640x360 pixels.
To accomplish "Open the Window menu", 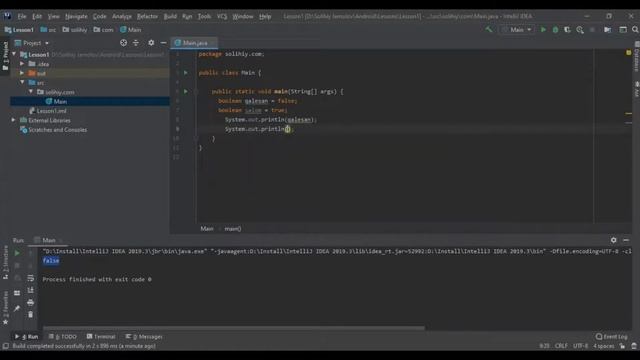I will 243,16.
